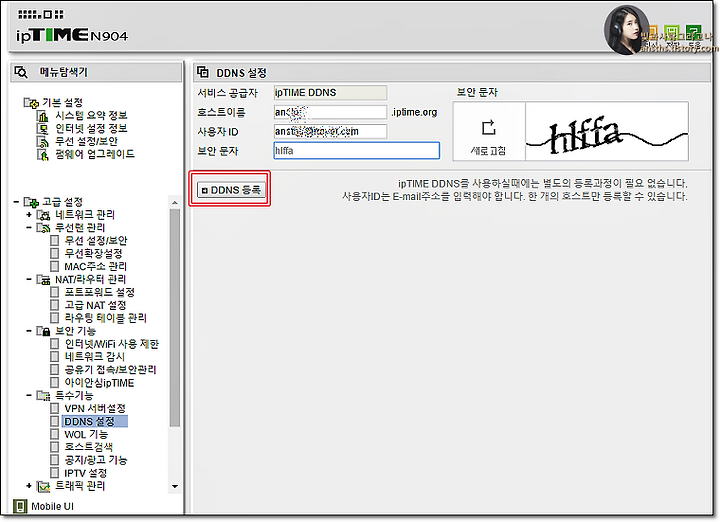Open 인터넷 설정 정보
The width and height of the screenshot is (720, 522).
coord(91,128)
